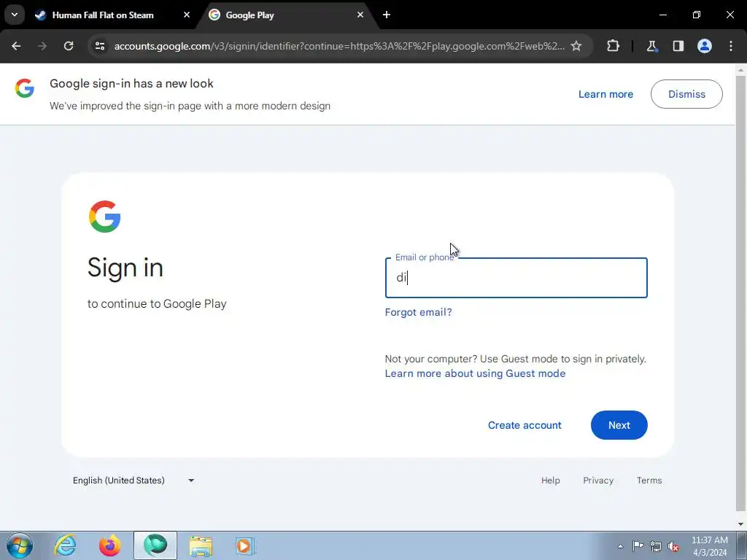Toggle the browser side panel icon
This screenshot has height=560, width=747.
(x=678, y=46)
